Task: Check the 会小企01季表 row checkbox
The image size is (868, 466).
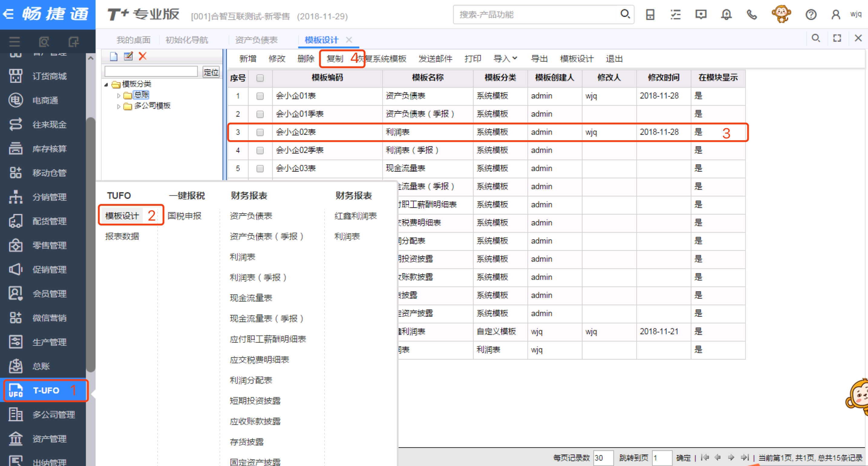Action: coord(260,114)
